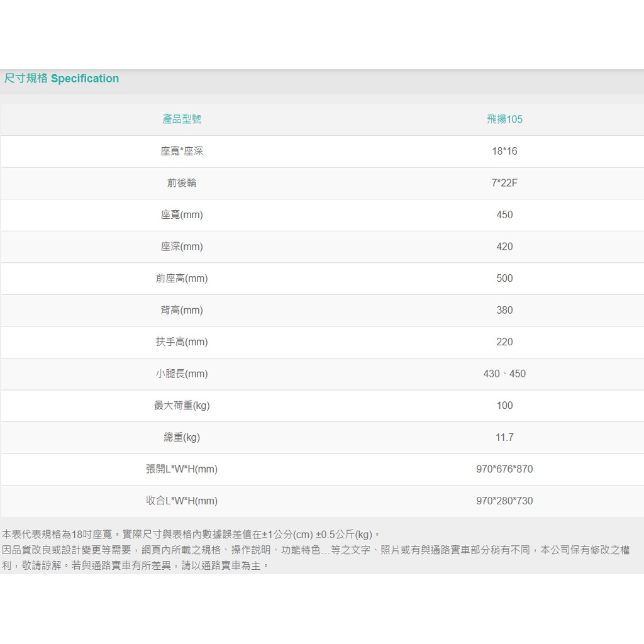The width and height of the screenshot is (644, 644).
Task: Select the value 970*280*730
Action: pyautogui.click(x=504, y=501)
